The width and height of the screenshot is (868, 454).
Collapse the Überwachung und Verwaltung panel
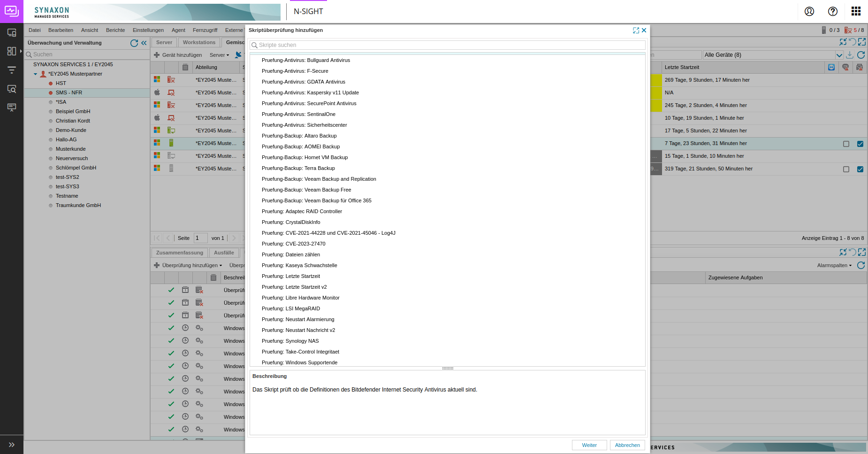point(144,43)
